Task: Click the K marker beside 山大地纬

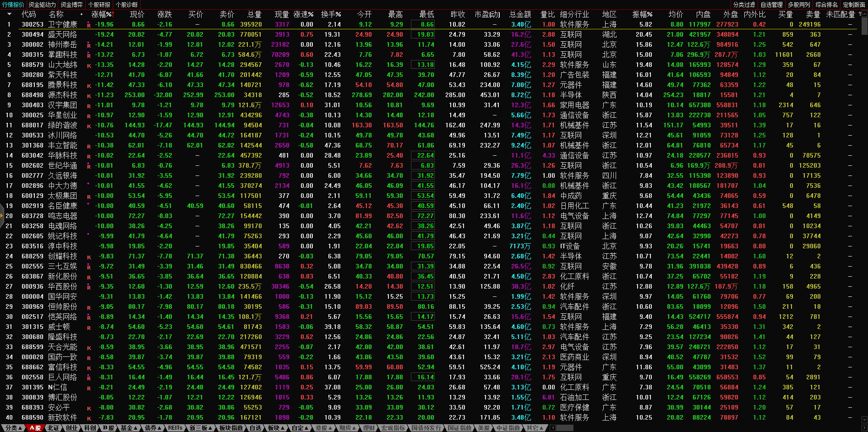Action: [x=89, y=66]
